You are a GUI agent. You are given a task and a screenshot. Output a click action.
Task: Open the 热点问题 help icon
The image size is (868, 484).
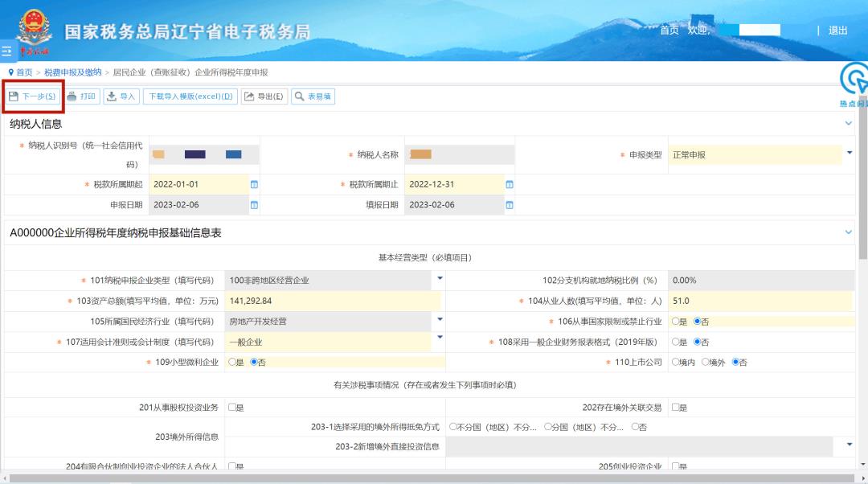click(854, 80)
